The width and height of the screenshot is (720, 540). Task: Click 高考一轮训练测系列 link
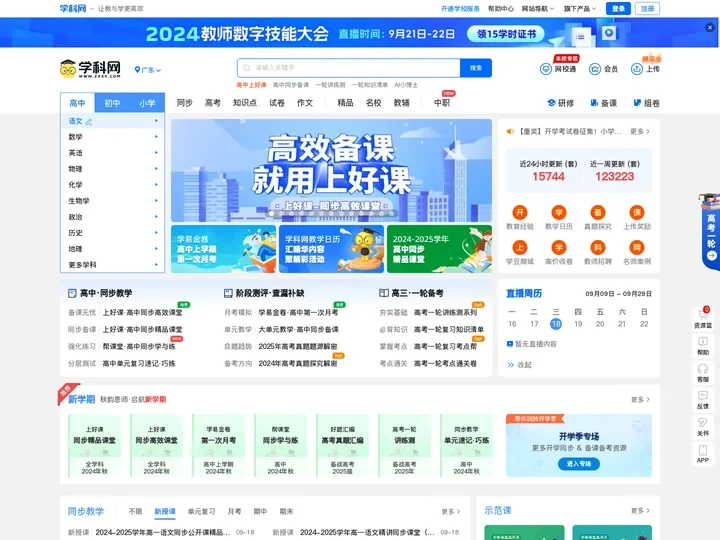click(x=445, y=312)
